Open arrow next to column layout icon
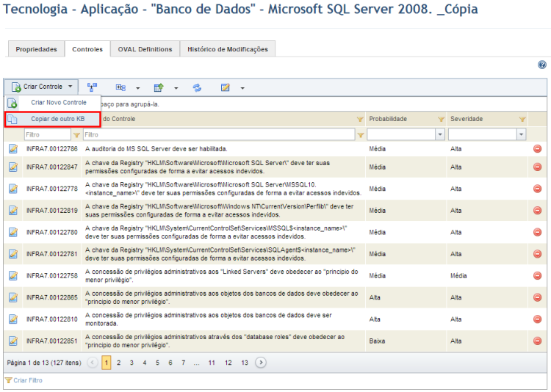Screen dimensions: 551x392 (138, 88)
